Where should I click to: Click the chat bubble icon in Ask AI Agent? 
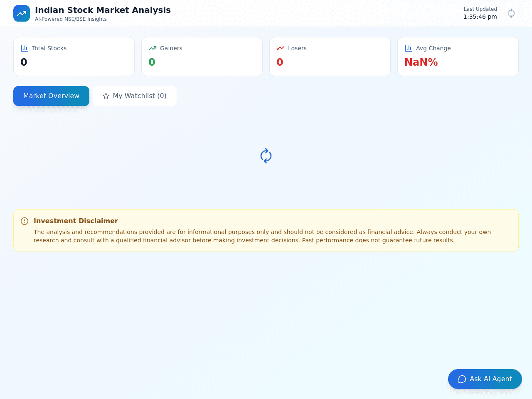point(462,379)
